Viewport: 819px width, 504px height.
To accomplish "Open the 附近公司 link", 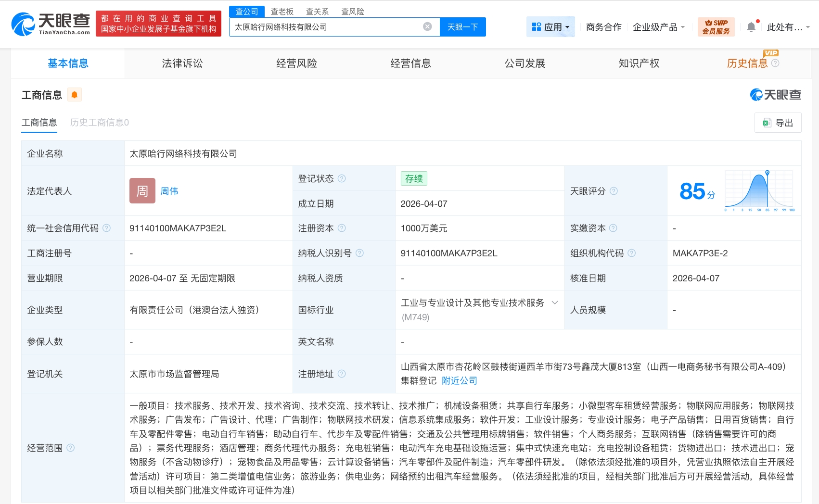I will 460,380.
